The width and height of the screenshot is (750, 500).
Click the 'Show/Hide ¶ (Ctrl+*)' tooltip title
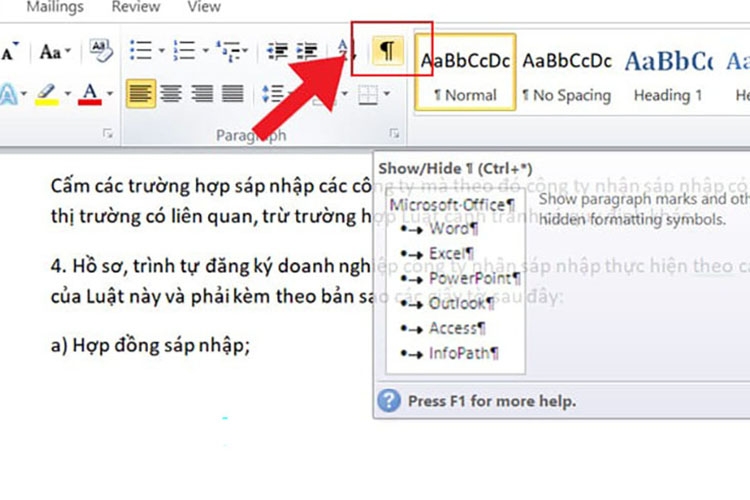pyautogui.click(x=455, y=168)
